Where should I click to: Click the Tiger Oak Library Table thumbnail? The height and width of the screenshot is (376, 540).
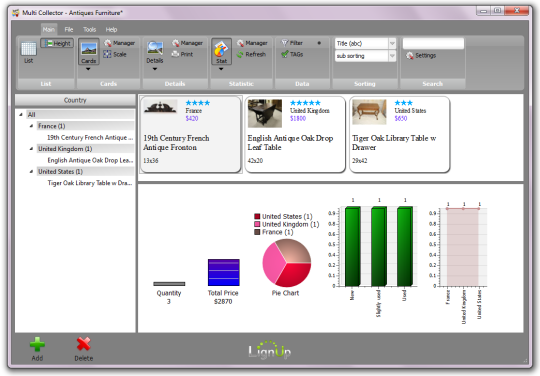(369, 112)
